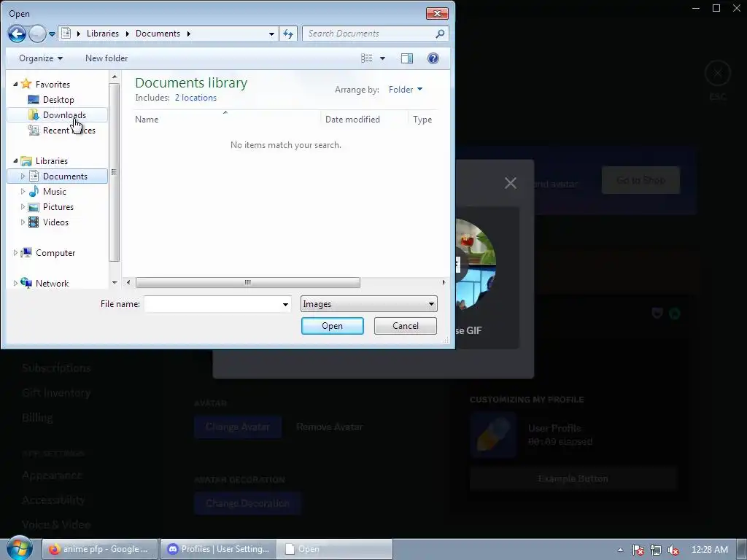The image size is (747, 560).
Task: Expand the Videos library node
Action: (x=23, y=222)
